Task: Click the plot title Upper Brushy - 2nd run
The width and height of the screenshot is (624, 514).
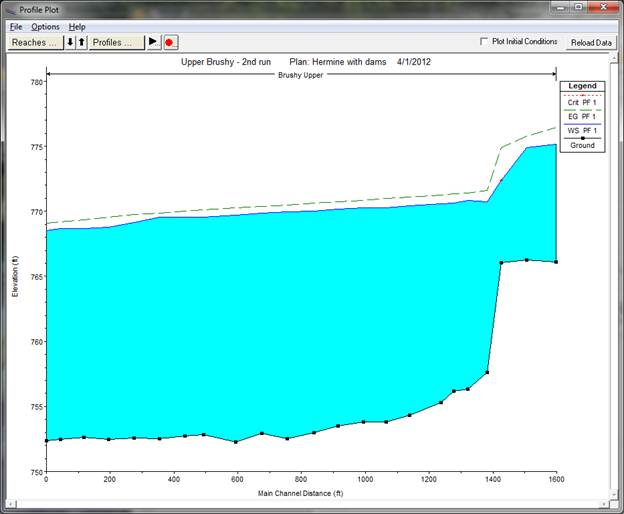Action: [226, 62]
